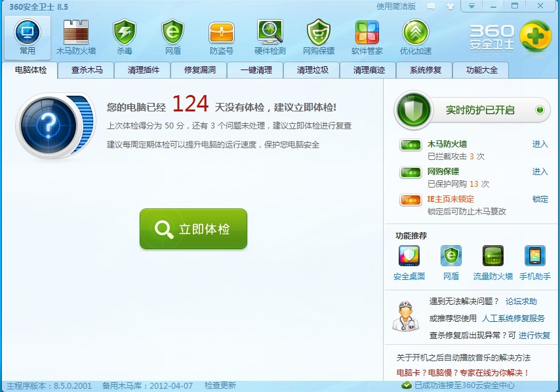The image size is (560, 392).
Task: Open 杀毒 lightning shield icon
Action: click(x=125, y=32)
